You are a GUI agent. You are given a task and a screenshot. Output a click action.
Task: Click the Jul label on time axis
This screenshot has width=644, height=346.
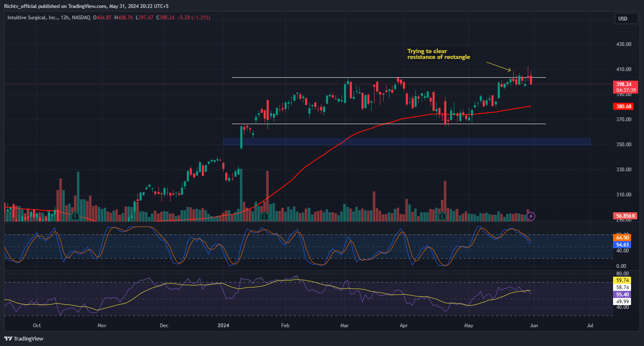point(590,326)
